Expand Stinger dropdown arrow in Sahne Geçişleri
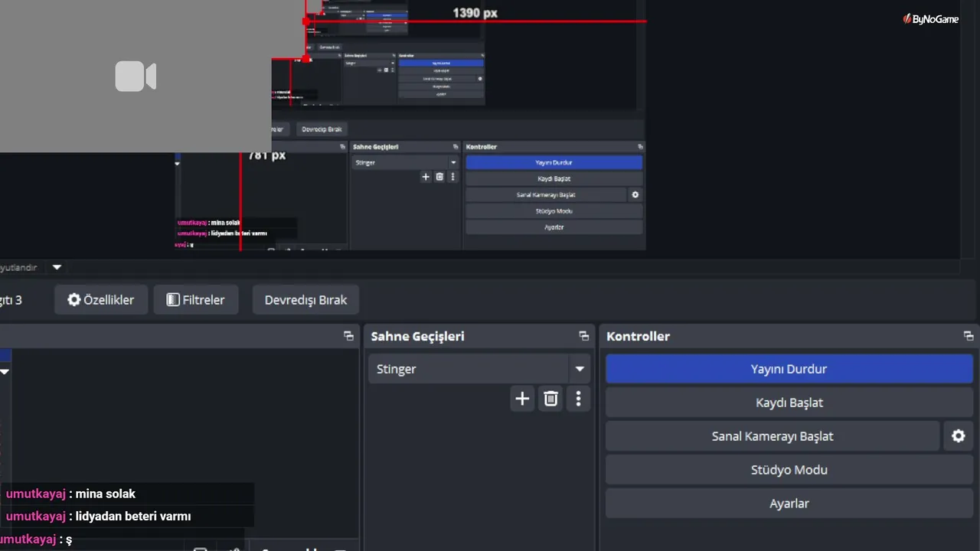Image resolution: width=980 pixels, height=551 pixels. coord(580,369)
